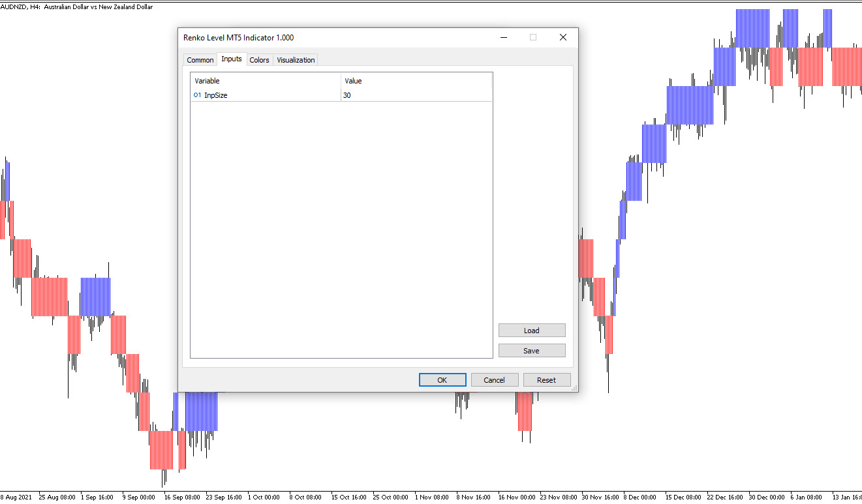Click the AUDNZD, H4 chart title label

tap(77, 7)
